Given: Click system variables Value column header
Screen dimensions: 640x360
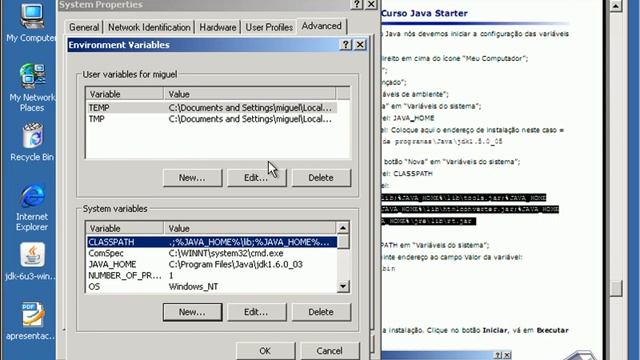Looking at the screenshot, I should pos(249,228).
